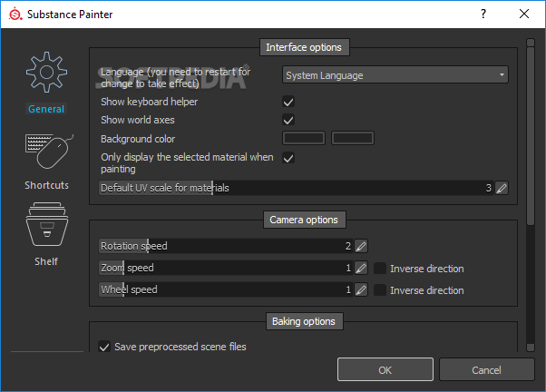Toggle Save preprocessed scene files checkbox
Image resolution: width=546 pixels, height=392 pixels.
click(104, 347)
